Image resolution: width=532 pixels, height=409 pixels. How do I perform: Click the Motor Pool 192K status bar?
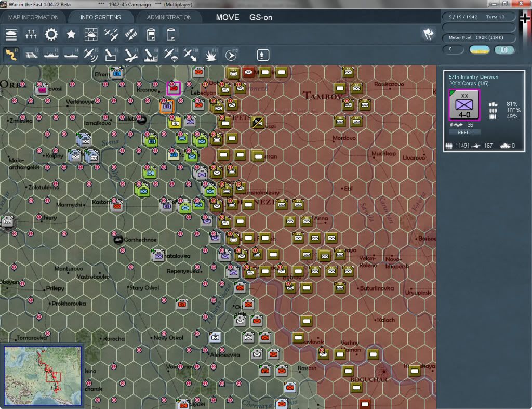478,37
